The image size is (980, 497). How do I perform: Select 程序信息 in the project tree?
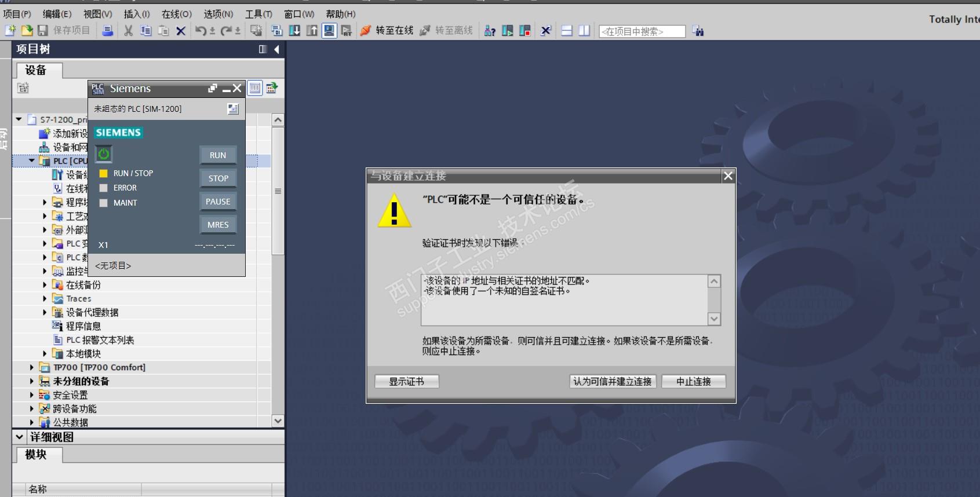point(83,326)
